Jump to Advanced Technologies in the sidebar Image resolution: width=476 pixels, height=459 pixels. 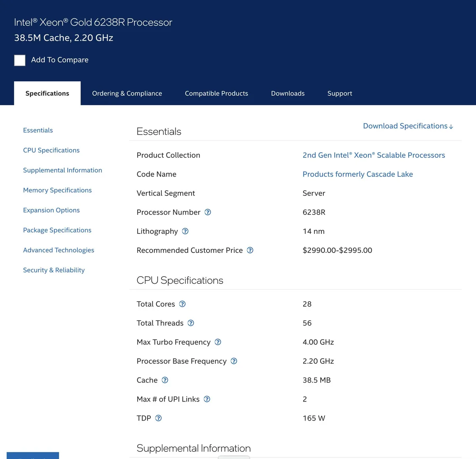pyautogui.click(x=59, y=250)
